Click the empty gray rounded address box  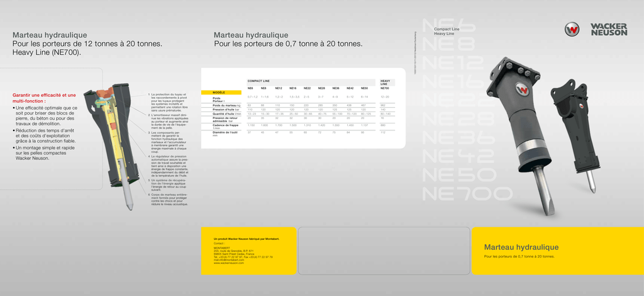384,251
